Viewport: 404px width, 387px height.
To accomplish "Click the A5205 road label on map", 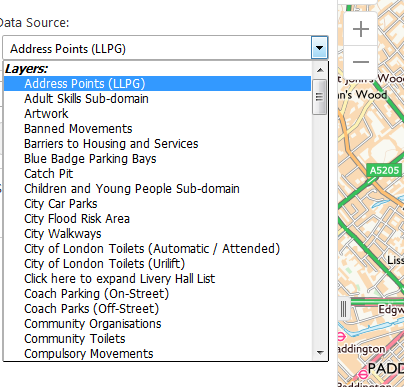I will [384, 170].
